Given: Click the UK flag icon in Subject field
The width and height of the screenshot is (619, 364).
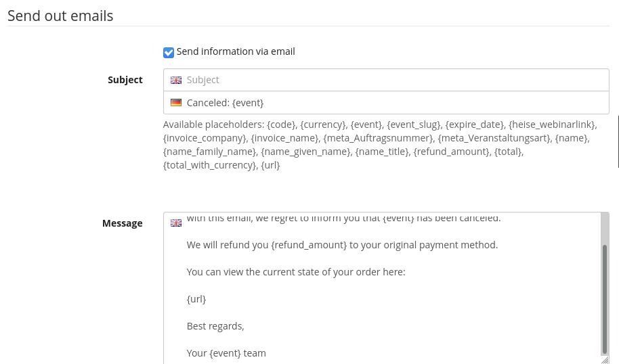Looking at the screenshot, I should (176, 80).
